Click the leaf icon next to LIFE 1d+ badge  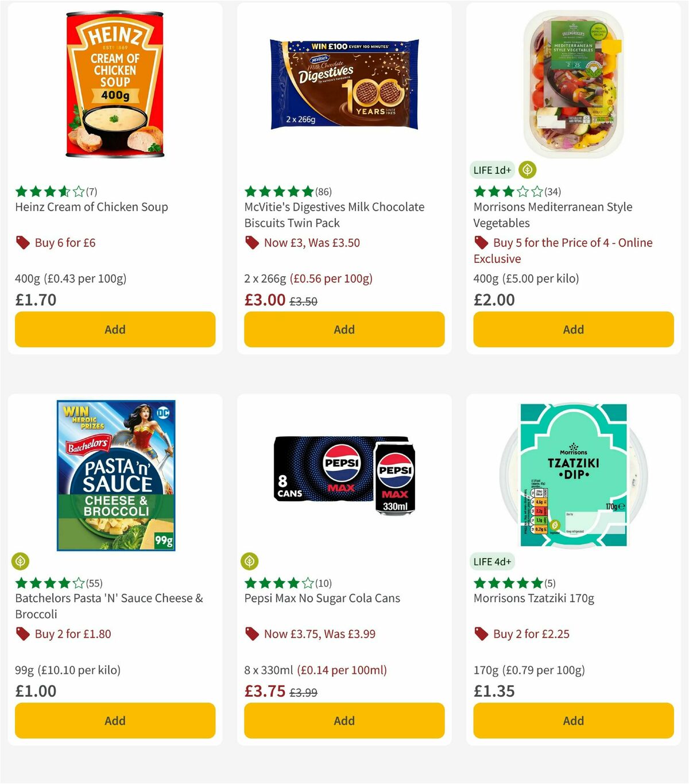click(527, 169)
